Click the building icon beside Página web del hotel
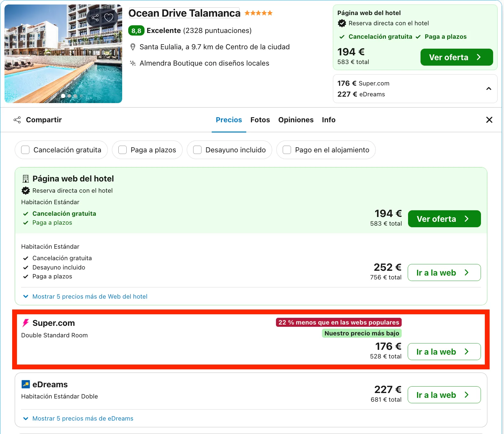This screenshot has height=434, width=504. click(x=26, y=179)
